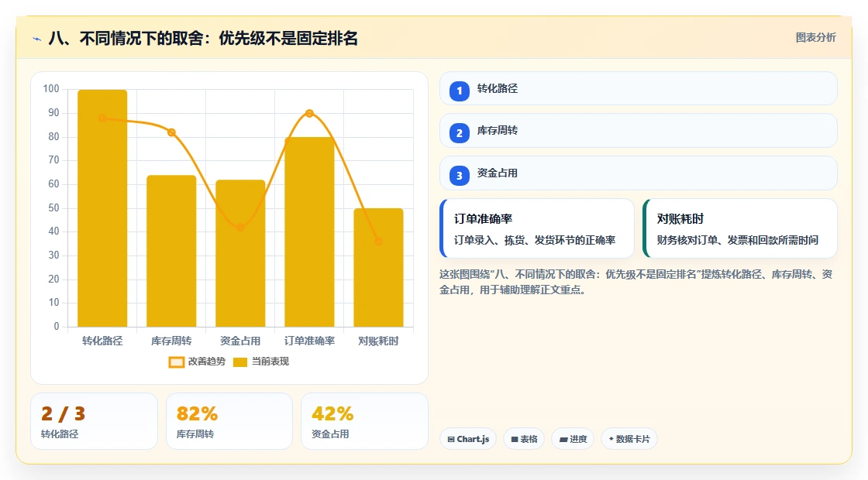Click the blue lightning icon beside the title
The width and height of the screenshot is (868, 480).
[37, 39]
